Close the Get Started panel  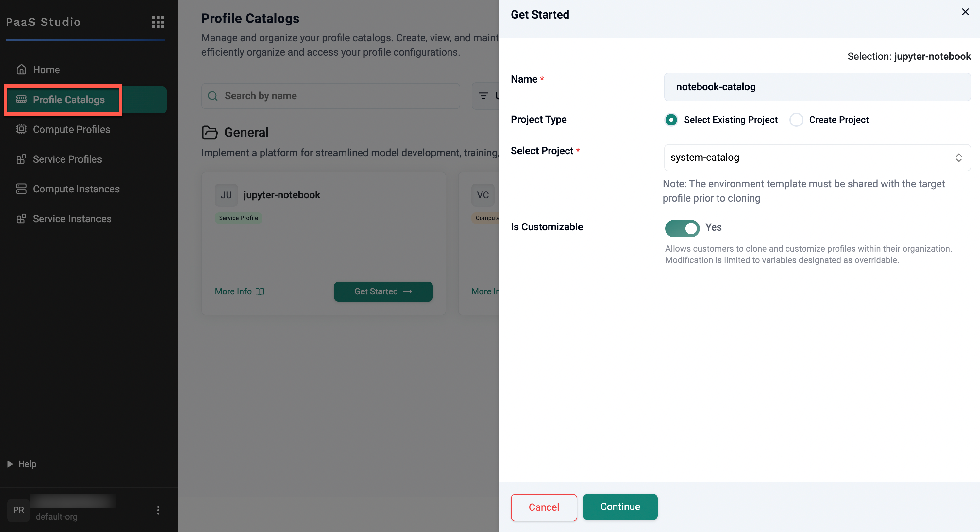pyautogui.click(x=965, y=12)
